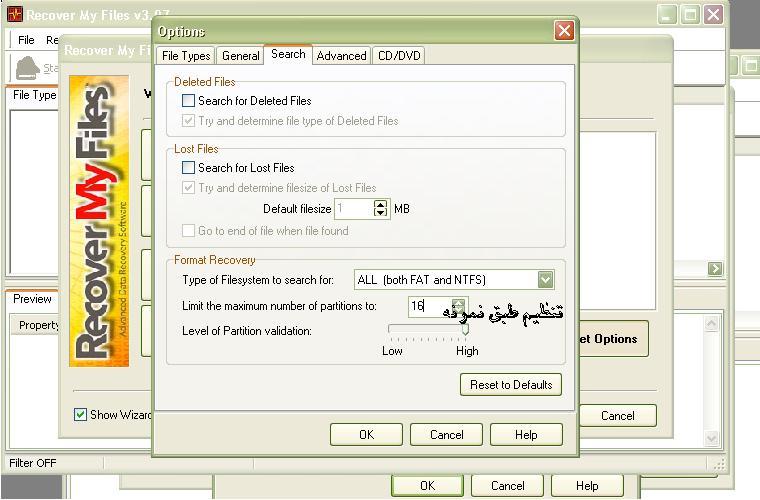Open Type of Filesystem dropdown

click(545, 280)
